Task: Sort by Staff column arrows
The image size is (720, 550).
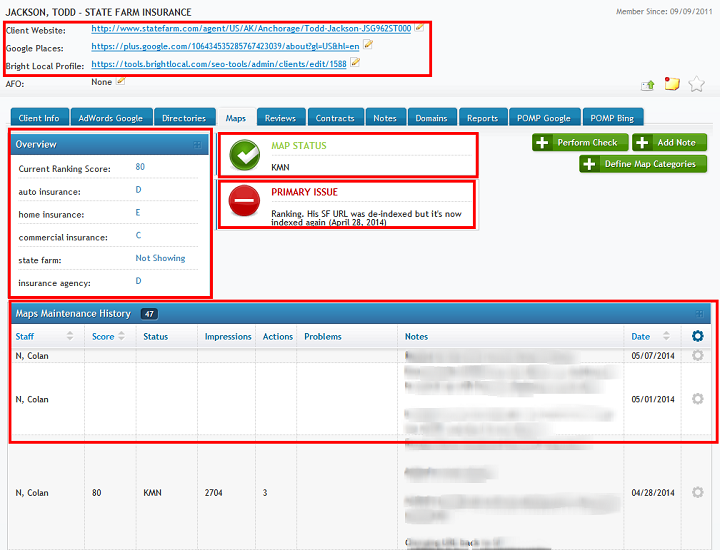Action: [x=70, y=336]
